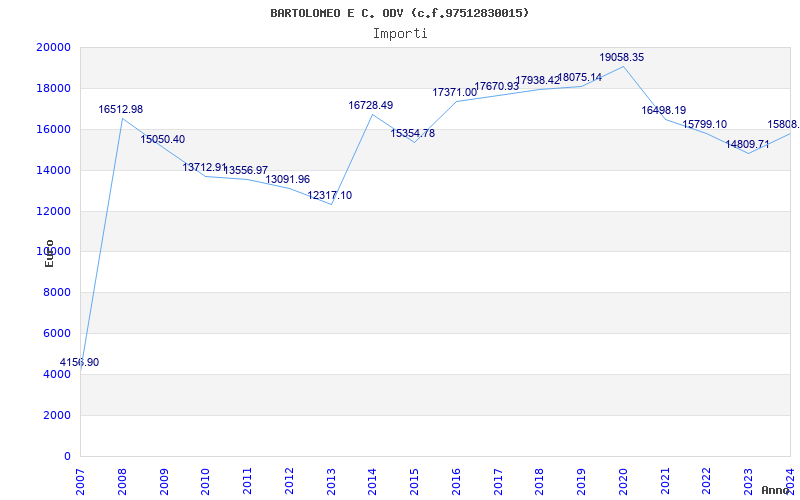Select the 17670.93 data label
Screen dimensions: 800x500
[x=496, y=86]
